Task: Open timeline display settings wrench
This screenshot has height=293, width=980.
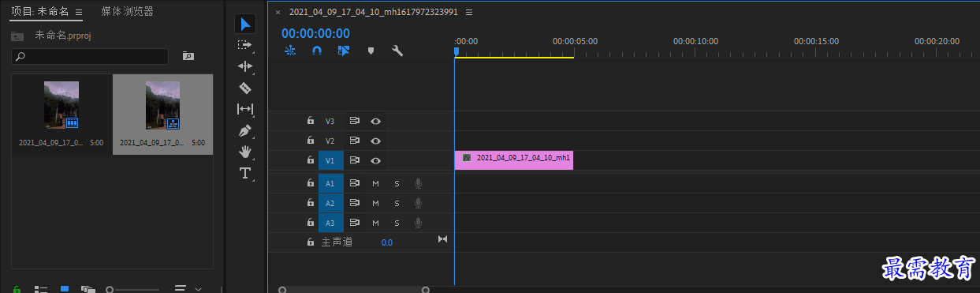Action: pos(397,51)
